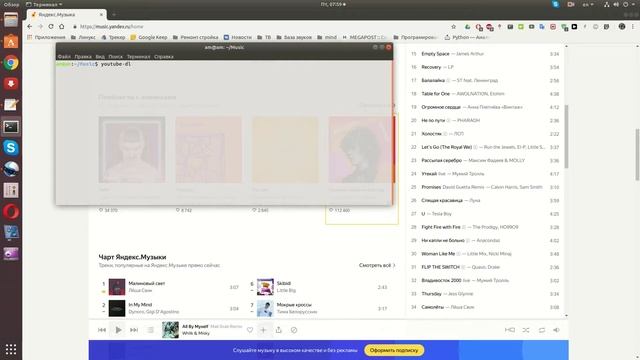Select track FLIP THE SWITCH
Image resolution: width=640 pixels, height=360 pixels.
point(485,267)
